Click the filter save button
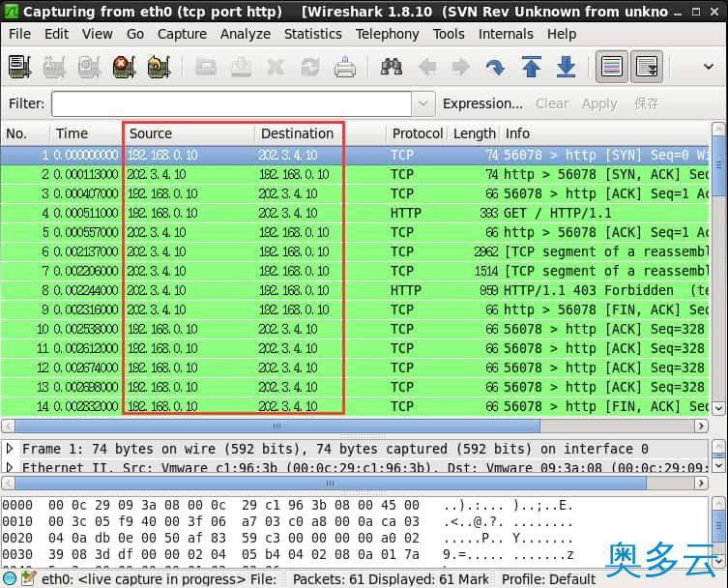The height and width of the screenshot is (588, 728). click(x=646, y=103)
